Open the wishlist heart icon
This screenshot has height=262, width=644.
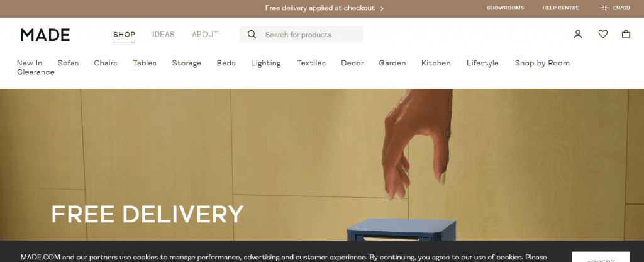(602, 34)
